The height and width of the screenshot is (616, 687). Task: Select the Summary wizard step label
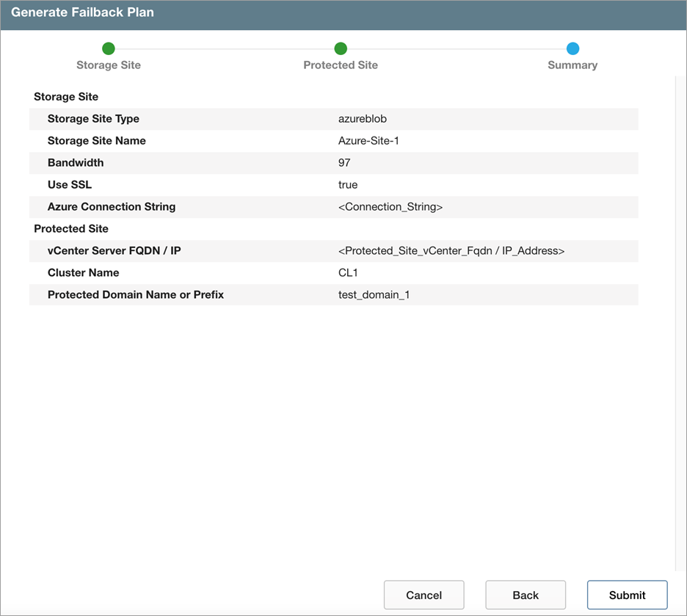[572, 65]
